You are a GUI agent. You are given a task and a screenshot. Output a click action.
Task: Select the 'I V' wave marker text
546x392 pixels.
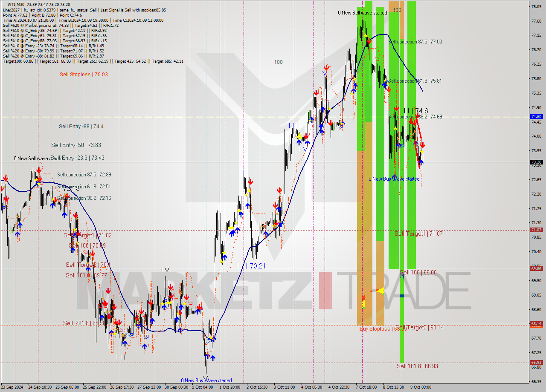point(166,269)
